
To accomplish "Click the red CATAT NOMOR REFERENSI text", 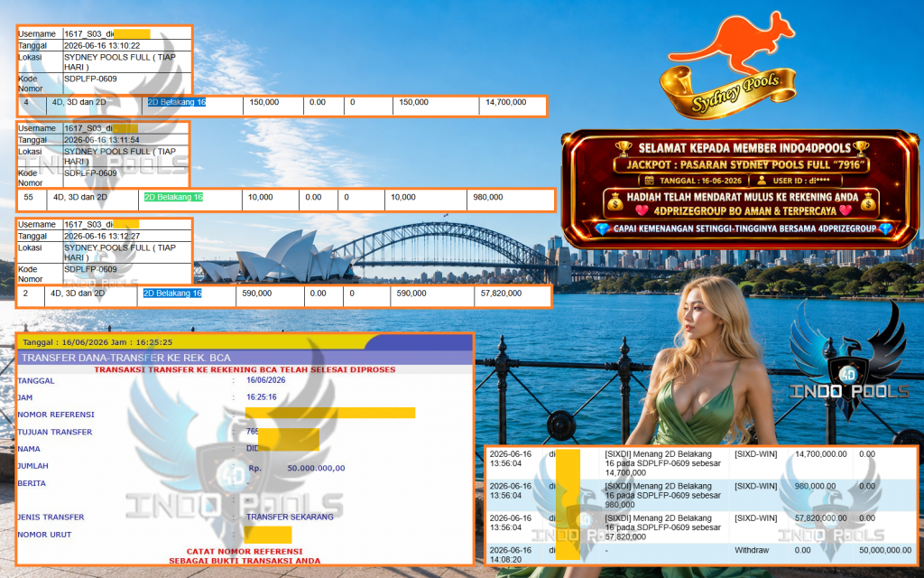I will (245, 552).
